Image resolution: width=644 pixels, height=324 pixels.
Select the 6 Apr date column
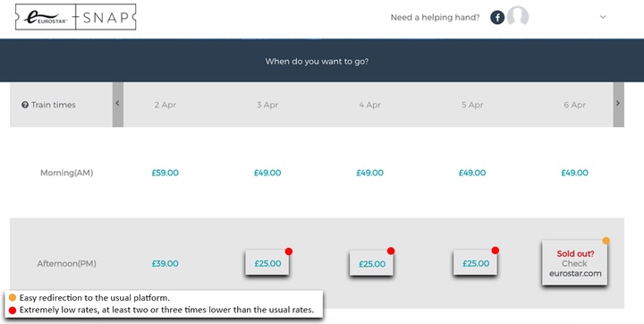tap(574, 105)
